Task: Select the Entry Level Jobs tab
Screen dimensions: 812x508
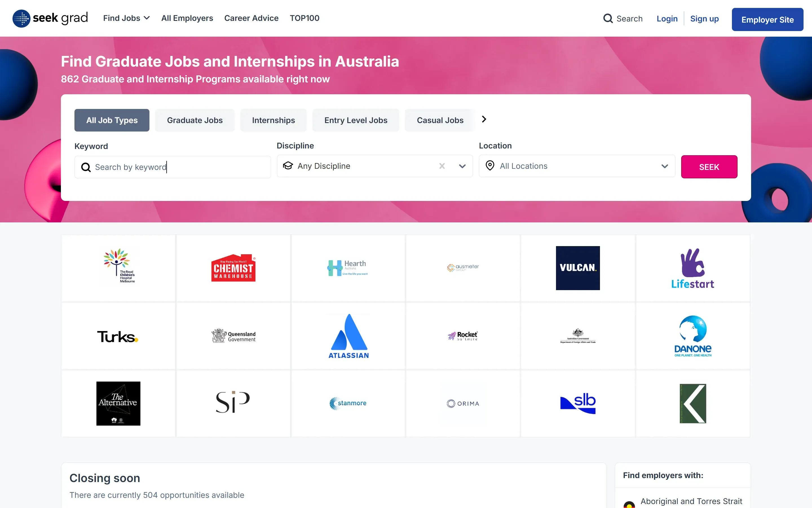Action: [x=356, y=120]
